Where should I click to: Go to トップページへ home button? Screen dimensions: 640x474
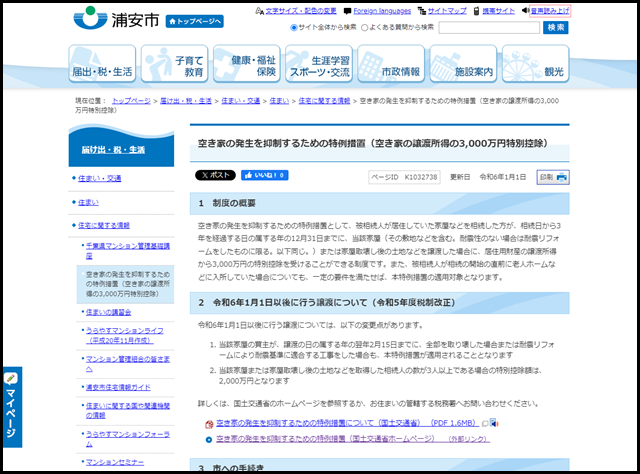click(195, 21)
